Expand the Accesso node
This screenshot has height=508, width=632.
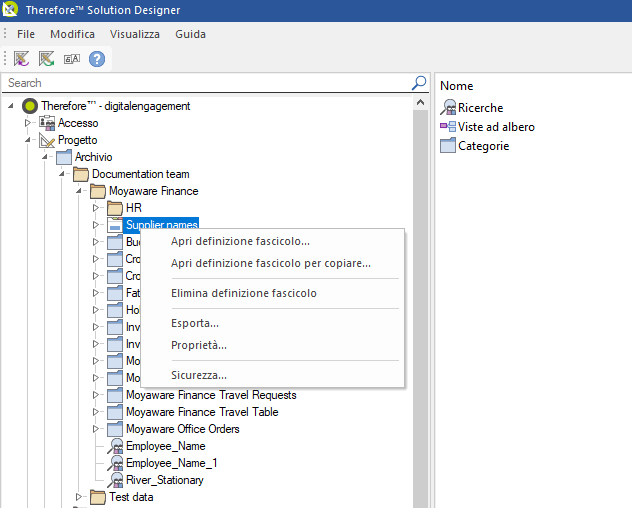coord(27,123)
